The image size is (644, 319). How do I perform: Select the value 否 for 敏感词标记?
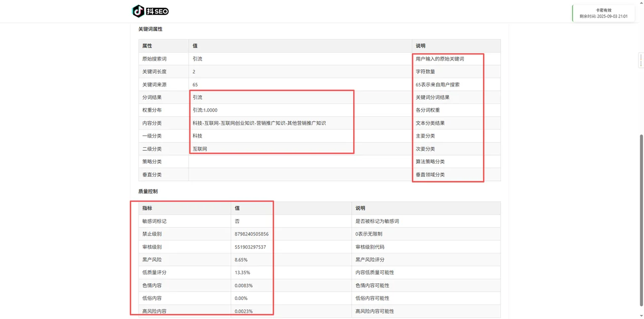(237, 221)
